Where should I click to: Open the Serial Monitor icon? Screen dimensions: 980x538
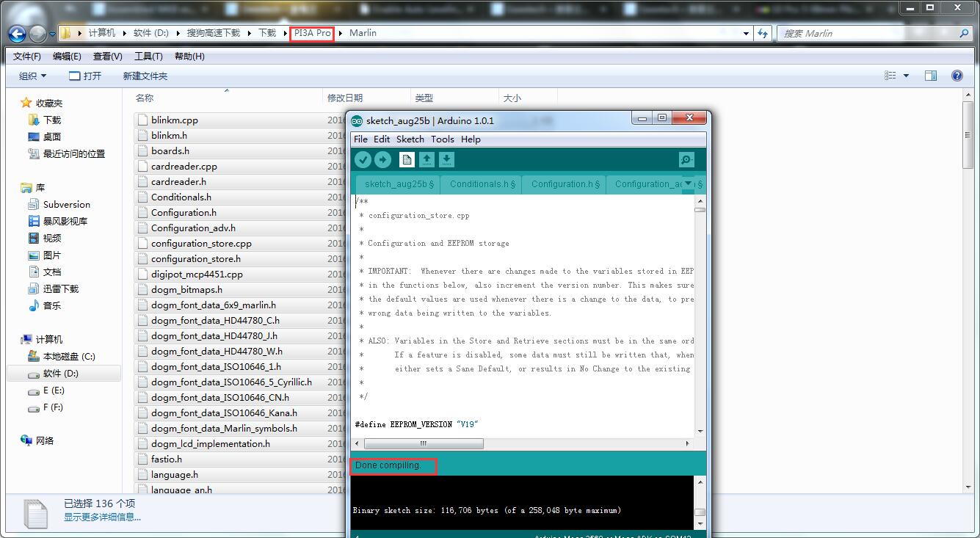click(x=686, y=160)
